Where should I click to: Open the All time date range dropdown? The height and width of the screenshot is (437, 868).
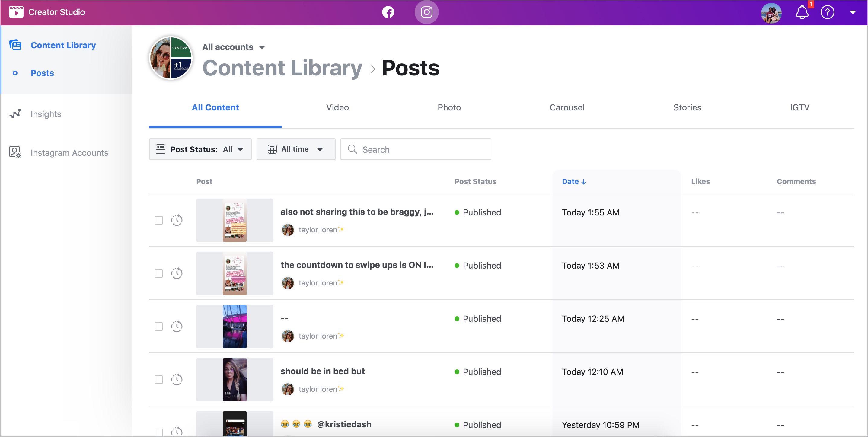pos(295,149)
